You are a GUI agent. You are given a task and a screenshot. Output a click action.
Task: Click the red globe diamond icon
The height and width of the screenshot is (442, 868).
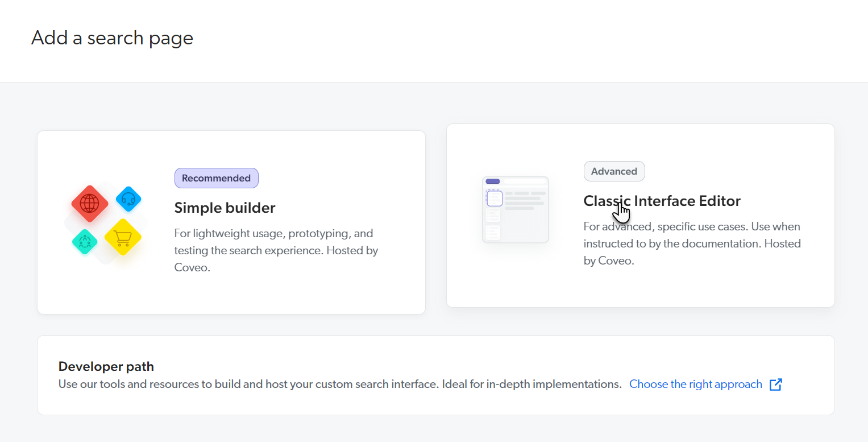(90, 203)
